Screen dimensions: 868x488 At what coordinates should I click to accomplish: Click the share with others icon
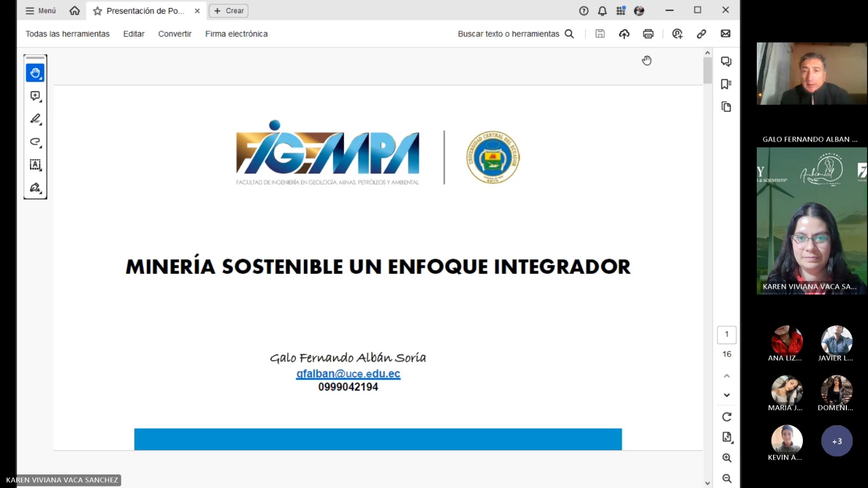point(677,34)
